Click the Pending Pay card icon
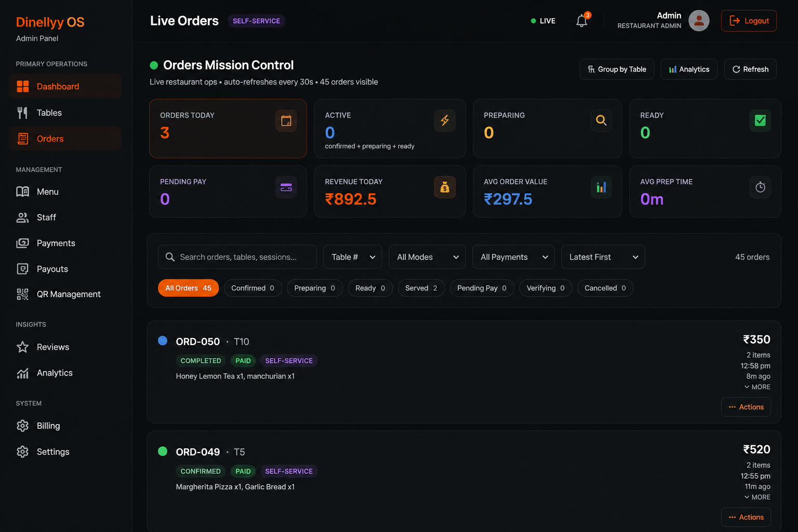This screenshot has width=798, height=532. (x=286, y=187)
